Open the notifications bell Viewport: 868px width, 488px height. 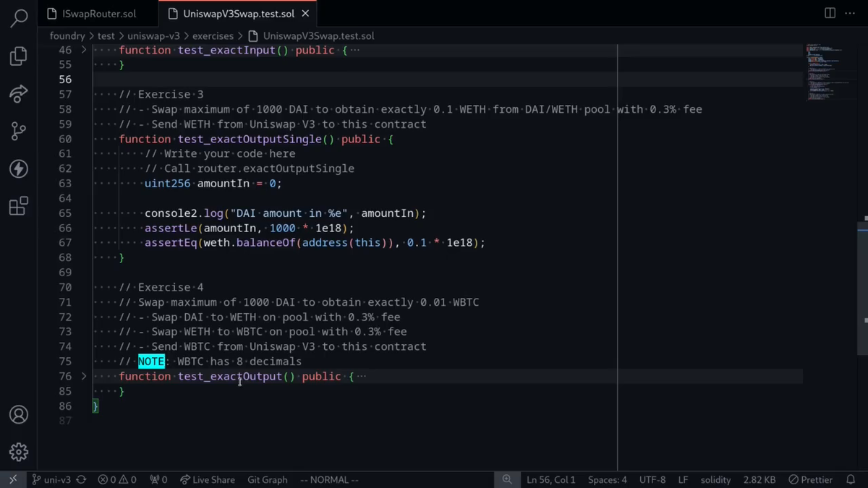pyautogui.click(x=851, y=479)
